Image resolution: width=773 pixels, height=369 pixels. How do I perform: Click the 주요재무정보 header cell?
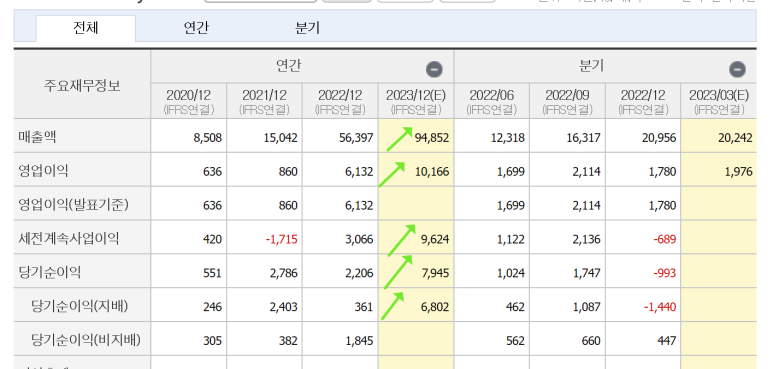(82, 84)
